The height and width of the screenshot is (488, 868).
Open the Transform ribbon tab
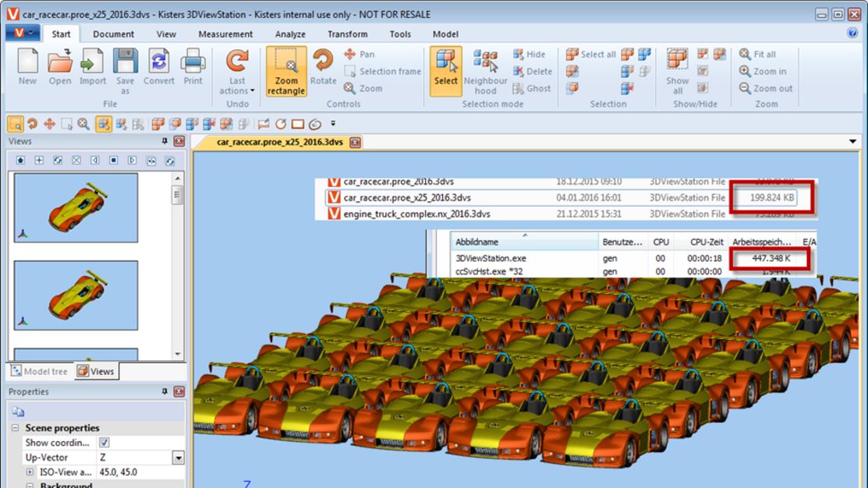tap(348, 34)
